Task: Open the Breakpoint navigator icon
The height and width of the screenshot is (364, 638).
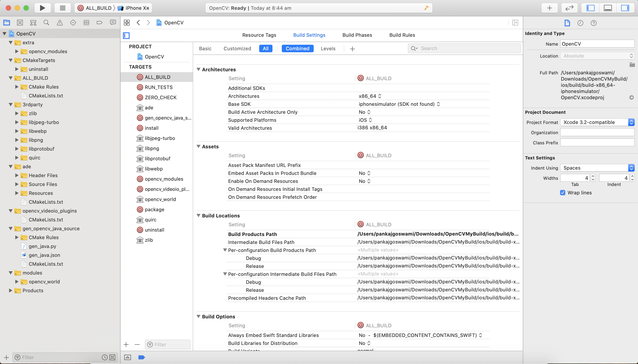Action: pos(99,23)
